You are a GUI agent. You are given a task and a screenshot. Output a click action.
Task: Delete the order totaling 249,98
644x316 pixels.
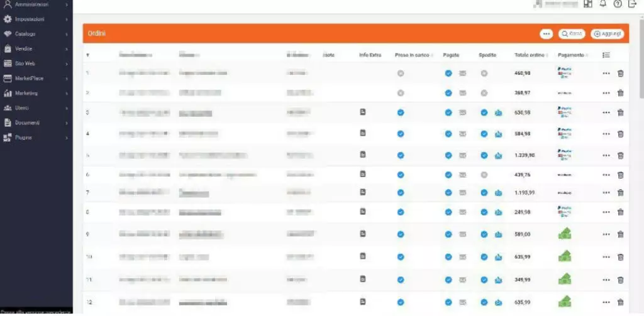pos(620,212)
